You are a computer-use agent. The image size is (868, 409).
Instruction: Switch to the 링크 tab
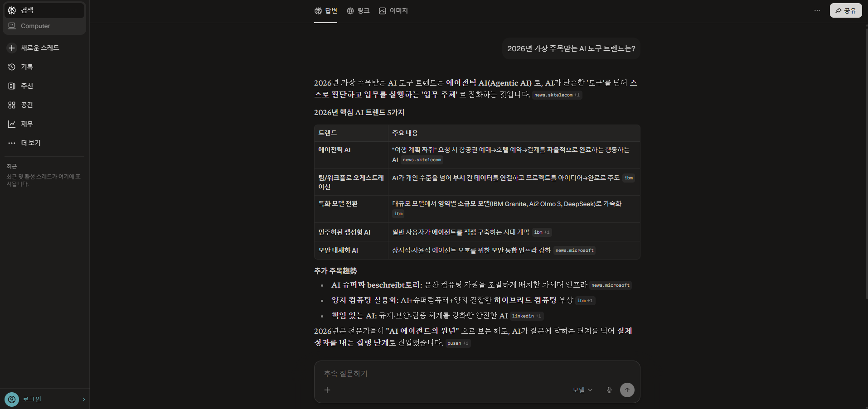(x=358, y=10)
